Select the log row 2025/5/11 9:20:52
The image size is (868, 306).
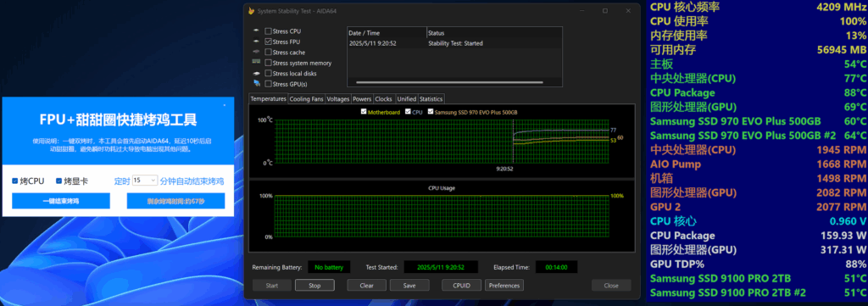click(454, 43)
